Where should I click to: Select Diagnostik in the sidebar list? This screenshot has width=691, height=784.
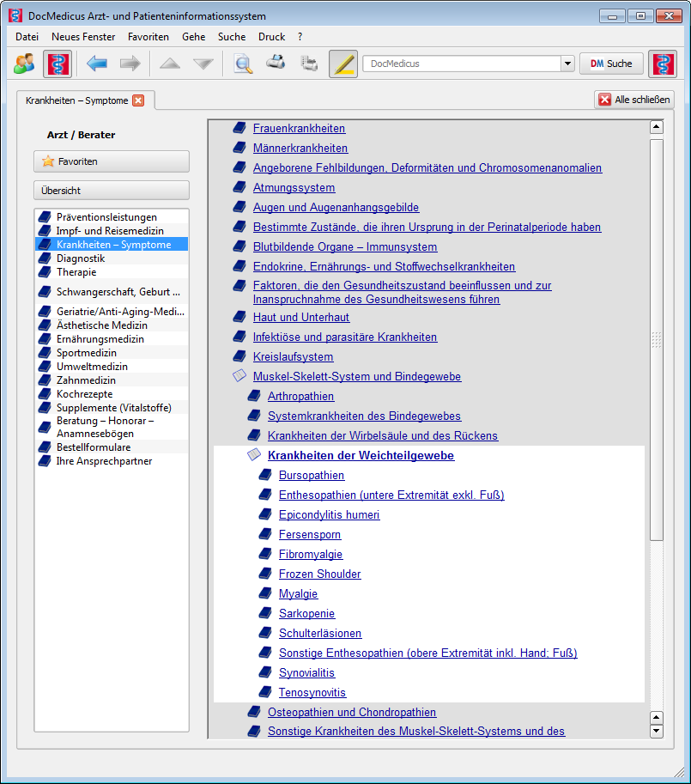tap(112, 258)
